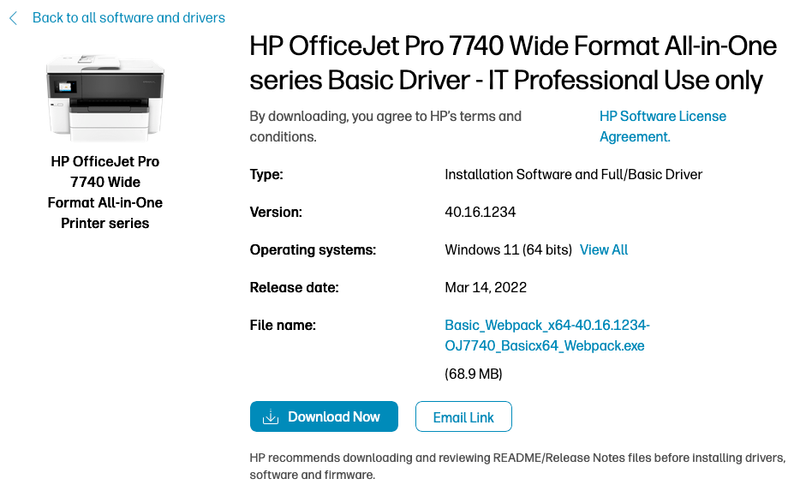Click the Basic Driver page title heading
Viewport: 800px width, 498px height.
click(x=505, y=63)
